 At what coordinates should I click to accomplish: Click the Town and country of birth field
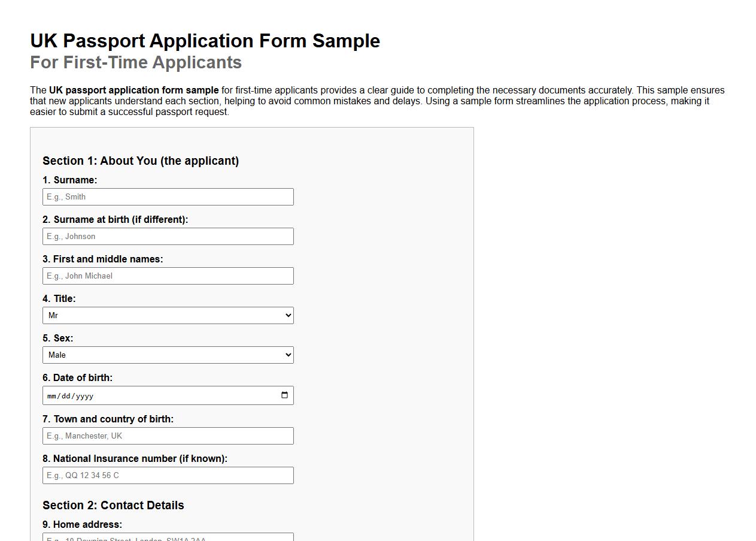click(168, 436)
